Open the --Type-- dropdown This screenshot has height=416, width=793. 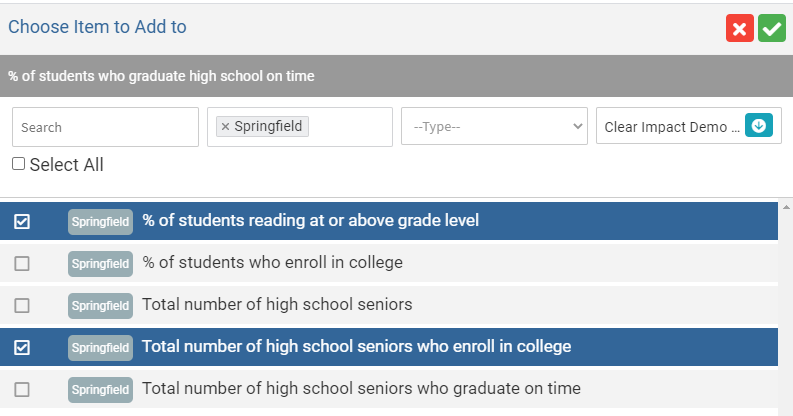click(494, 127)
